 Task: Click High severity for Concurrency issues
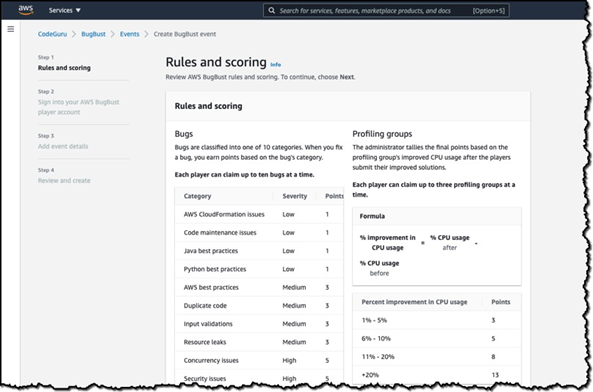[289, 360]
